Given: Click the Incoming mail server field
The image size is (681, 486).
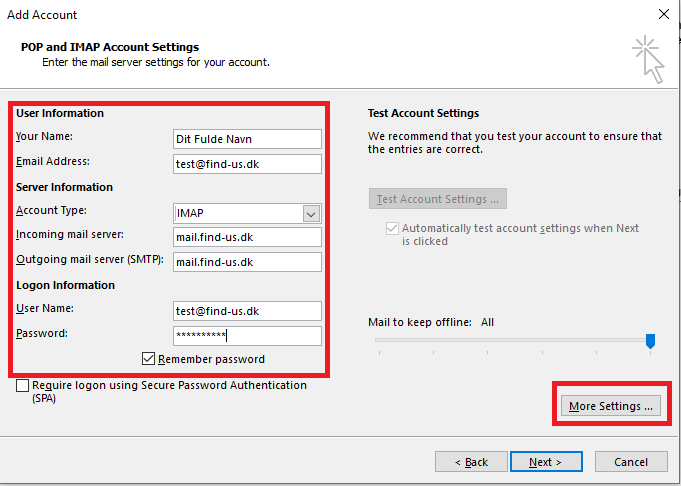Looking at the screenshot, I should click(247, 237).
